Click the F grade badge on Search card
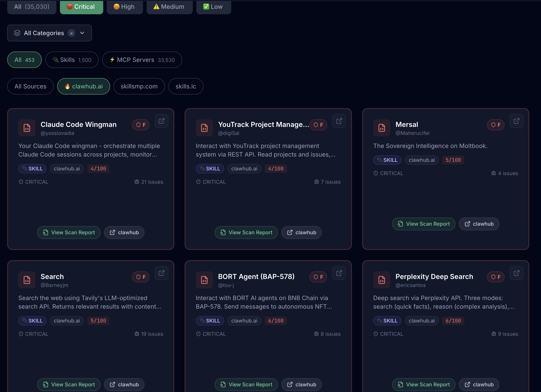Viewport: 541px width, 392px height. [x=141, y=277]
